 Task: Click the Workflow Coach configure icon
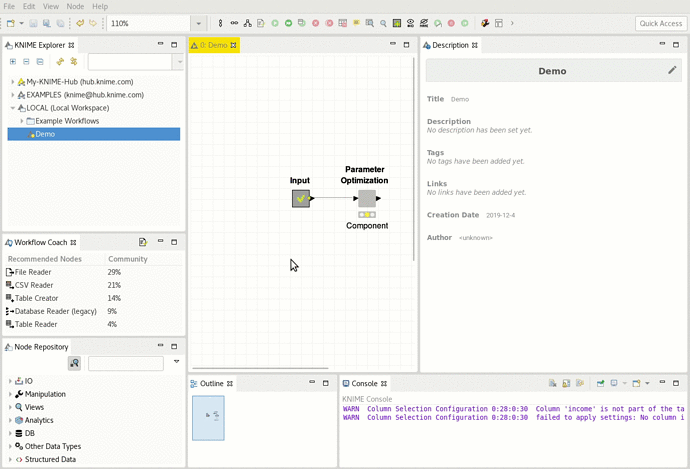(143, 242)
